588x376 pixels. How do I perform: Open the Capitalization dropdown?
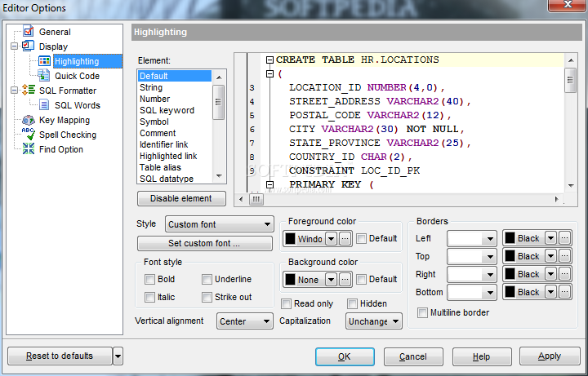[374, 321]
